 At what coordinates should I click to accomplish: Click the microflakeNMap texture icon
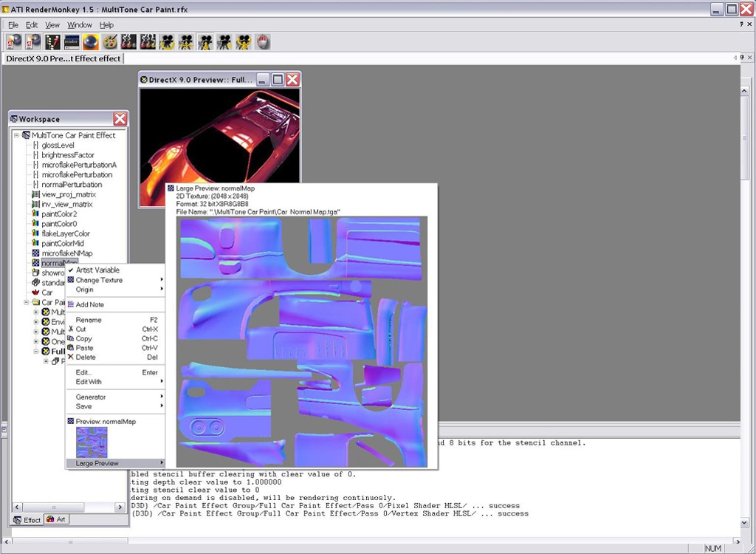click(35, 253)
